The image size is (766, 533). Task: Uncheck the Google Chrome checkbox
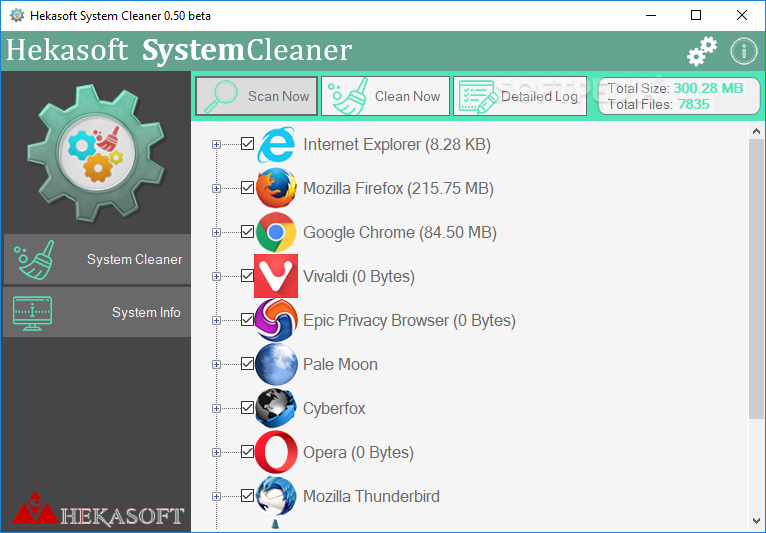248,232
